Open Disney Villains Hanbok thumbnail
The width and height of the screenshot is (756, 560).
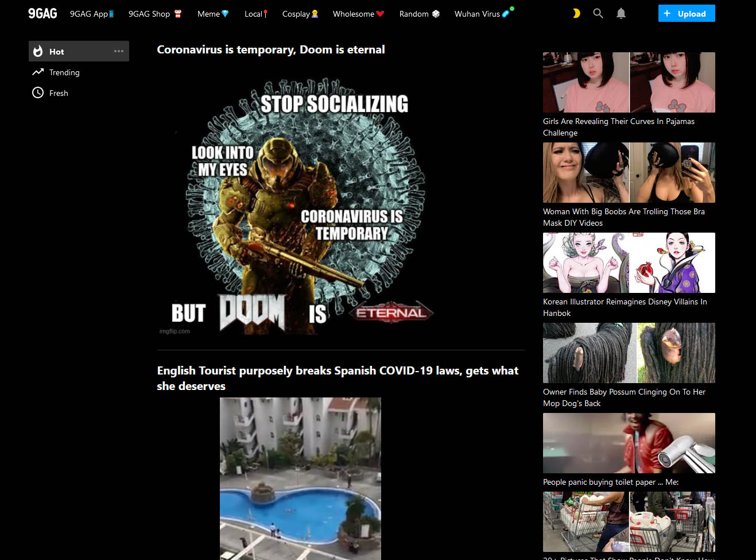click(x=629, y=262)
